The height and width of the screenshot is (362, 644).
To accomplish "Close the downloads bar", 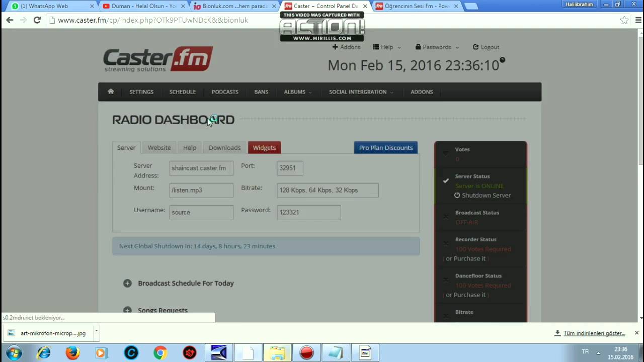I will (x=636, y=333).
